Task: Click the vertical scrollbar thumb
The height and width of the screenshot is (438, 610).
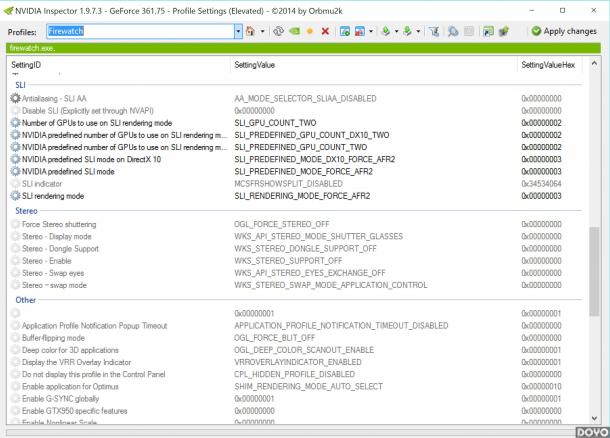Action: pyautogui.click(x=594, y=271)
